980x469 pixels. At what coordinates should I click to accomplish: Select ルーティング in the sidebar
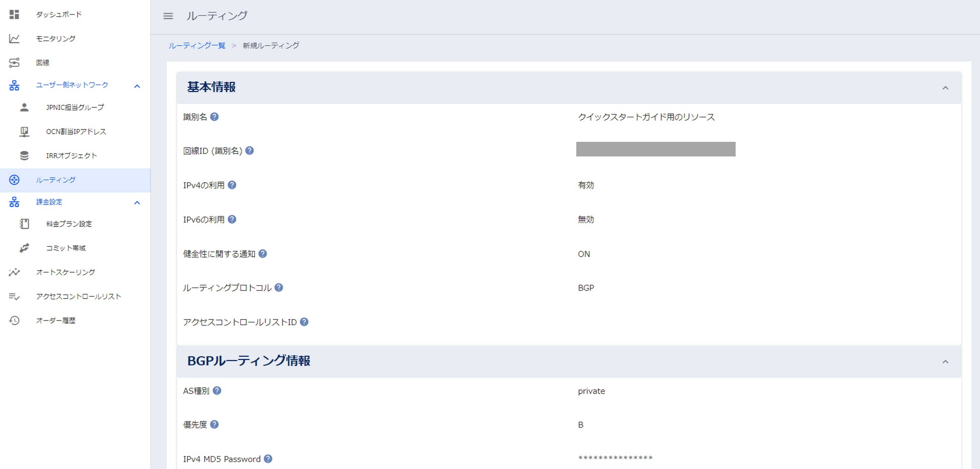tap(56, 180)
